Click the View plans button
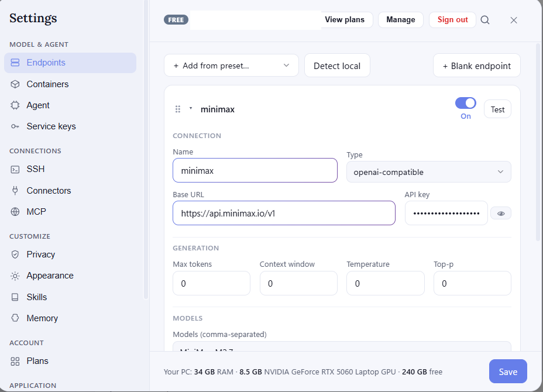543x392 pixels. pos(345,20)
